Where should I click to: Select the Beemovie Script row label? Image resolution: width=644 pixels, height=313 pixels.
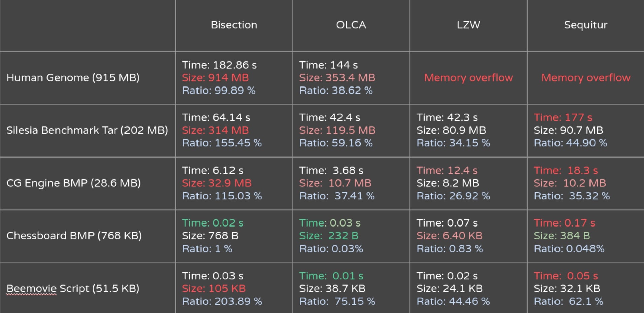73,289
